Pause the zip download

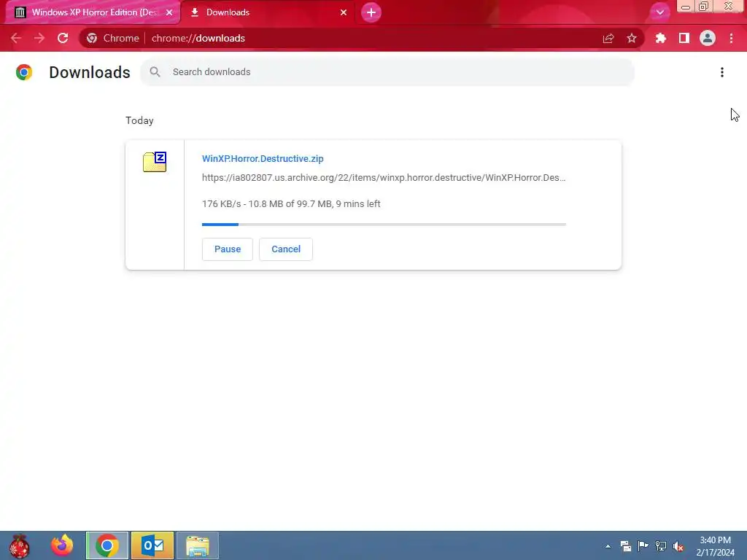tap(228, 249)
